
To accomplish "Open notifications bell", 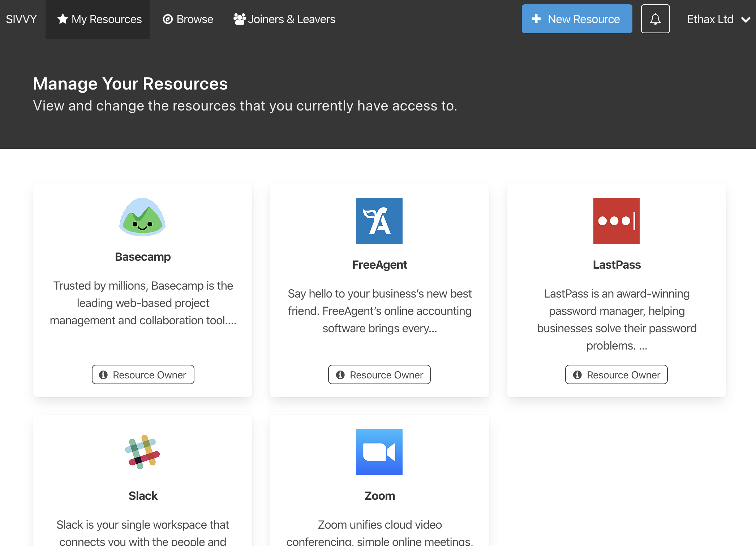I will (x=655, y=19).
